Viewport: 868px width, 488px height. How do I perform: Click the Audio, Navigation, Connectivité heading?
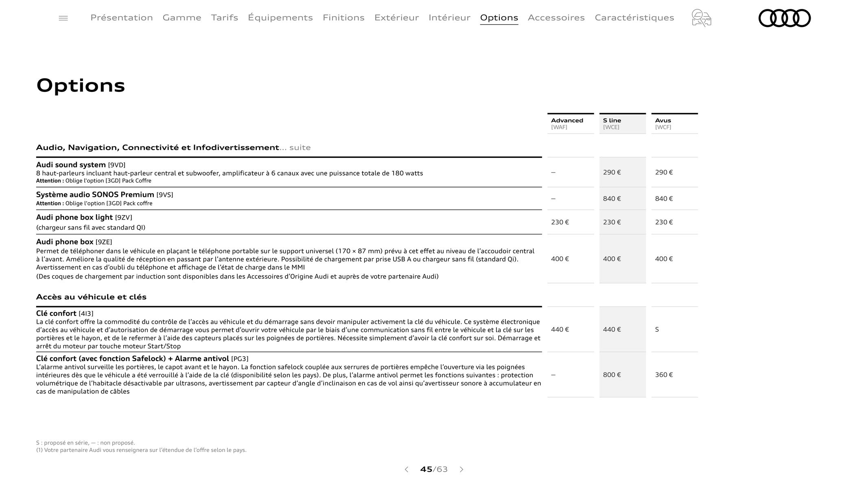(173, 148)
